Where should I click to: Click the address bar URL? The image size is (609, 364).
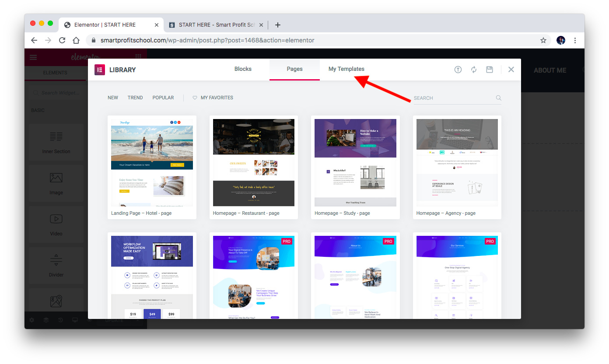pos(207,40)
